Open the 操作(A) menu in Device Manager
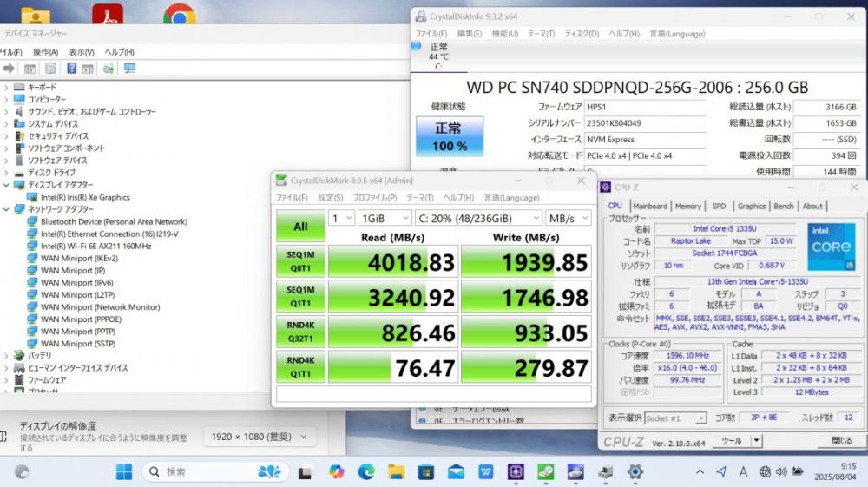This screenshot has height=487, width=868. [45, 52]
